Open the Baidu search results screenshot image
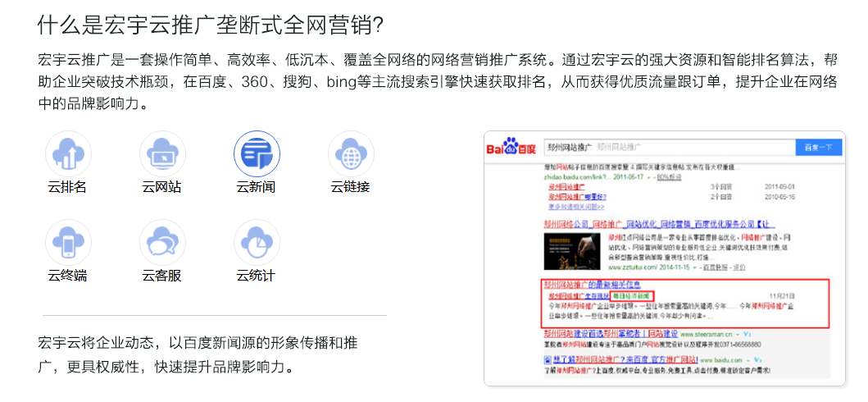The width and height of the screenshot is (868, 402). pos(664,258)
